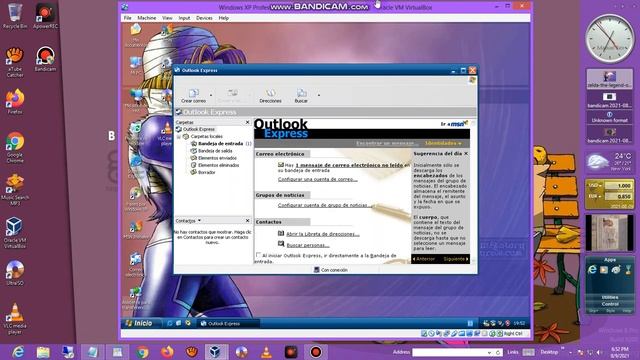This screenshot has height=360, width=640.
Task: Click VLC cone on host taskbar
Action: (266, 352)
